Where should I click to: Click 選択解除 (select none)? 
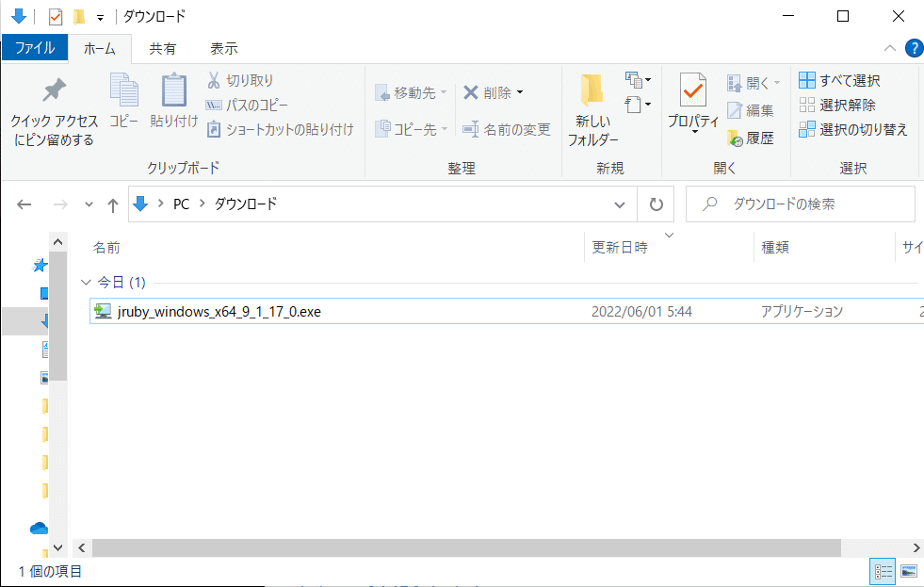click(836, 105)
